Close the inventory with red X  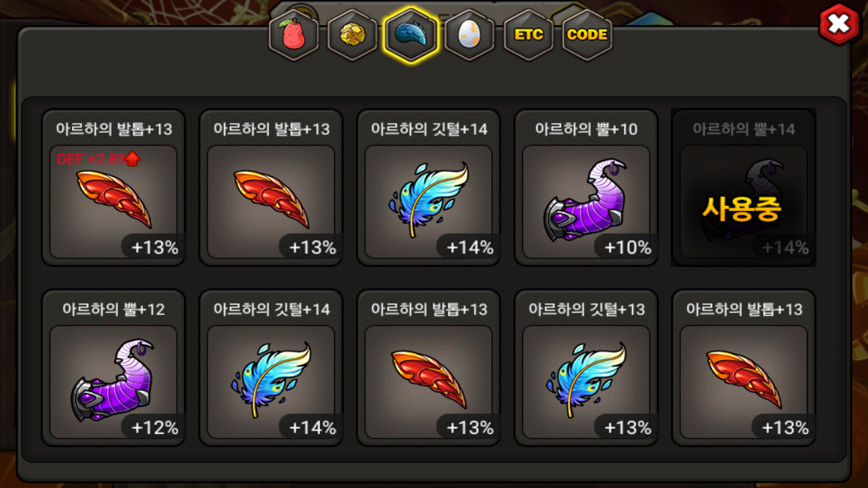pos(840,24)
